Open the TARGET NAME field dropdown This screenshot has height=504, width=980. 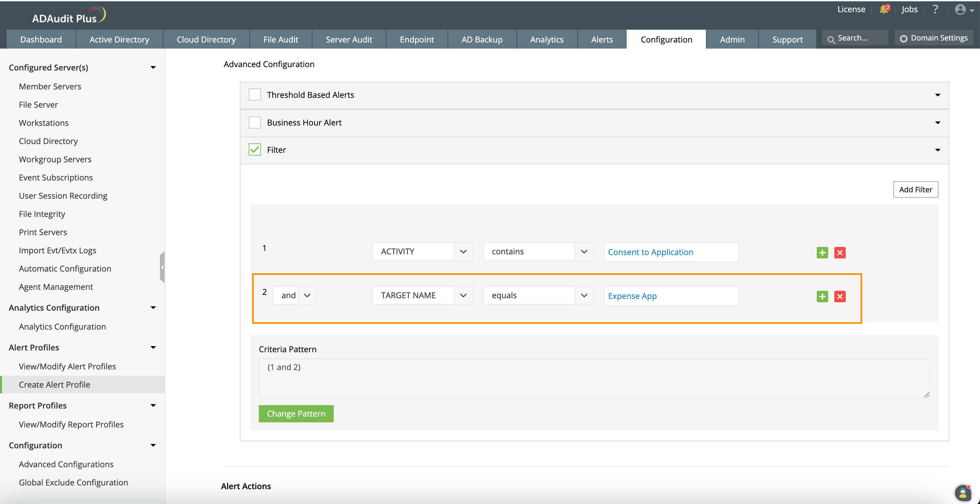coord(463,296)
